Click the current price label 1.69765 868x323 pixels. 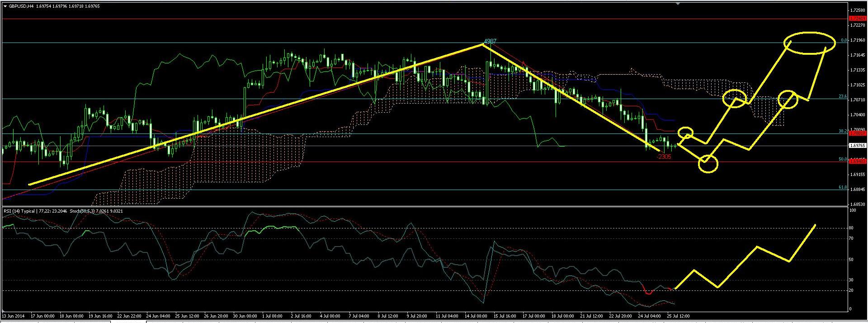pyautogui.click(x=857, y=146)
